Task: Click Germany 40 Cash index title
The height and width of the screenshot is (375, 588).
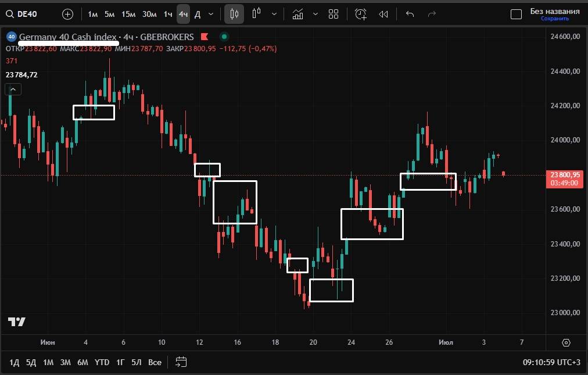Action: point(68,37)
